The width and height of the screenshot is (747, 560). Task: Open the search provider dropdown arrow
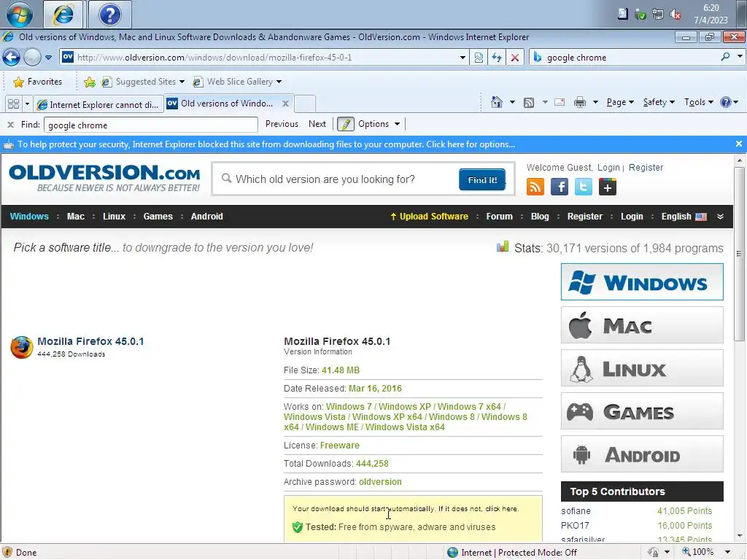pos(740,57)
